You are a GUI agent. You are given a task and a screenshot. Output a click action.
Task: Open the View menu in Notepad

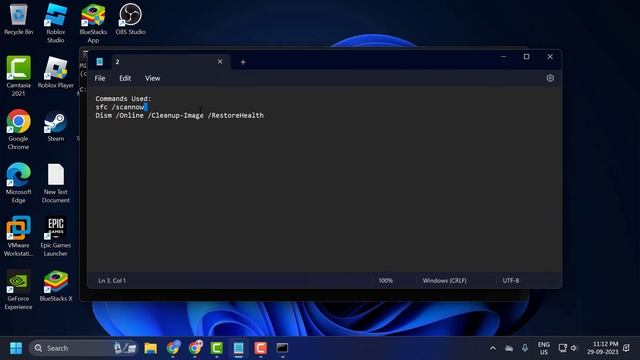152,78
